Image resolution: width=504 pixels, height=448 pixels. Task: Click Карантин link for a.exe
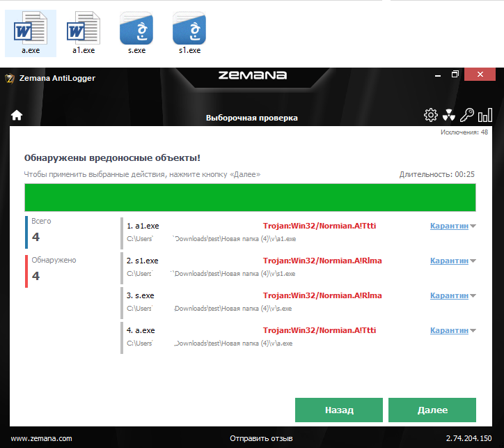click(449, 330)
